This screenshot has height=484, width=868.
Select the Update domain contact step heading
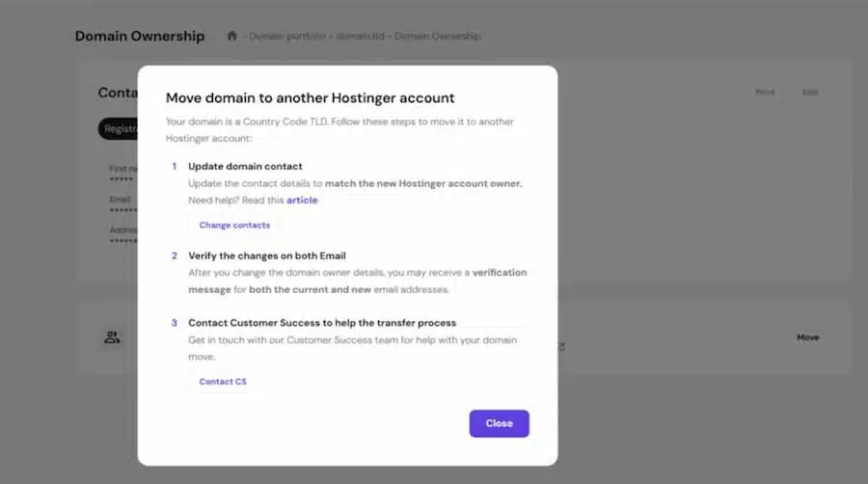[x=245, y=167]
